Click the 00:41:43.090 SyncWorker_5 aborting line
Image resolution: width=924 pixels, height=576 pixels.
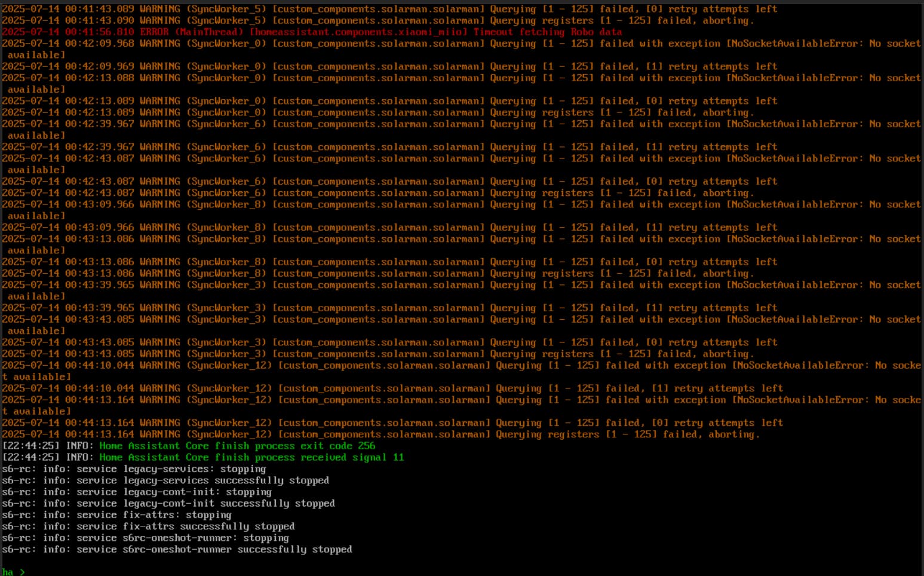(x=378, y=20)
